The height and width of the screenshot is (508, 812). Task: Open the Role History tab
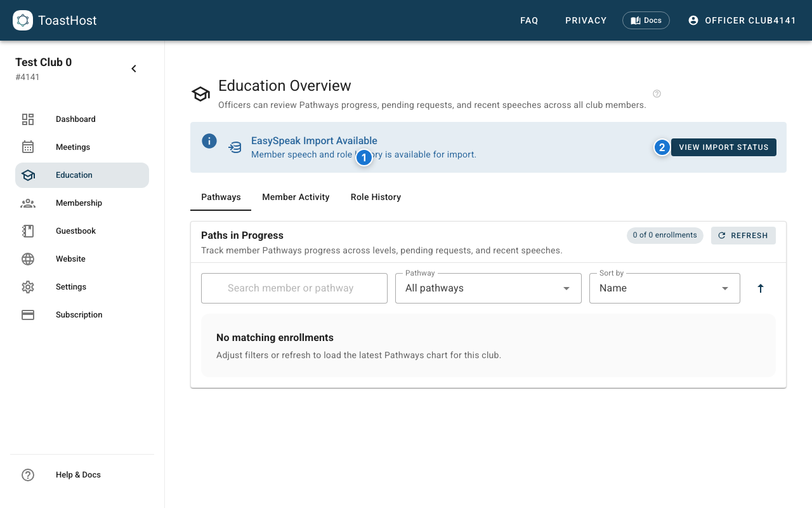(x=376, y=197)
